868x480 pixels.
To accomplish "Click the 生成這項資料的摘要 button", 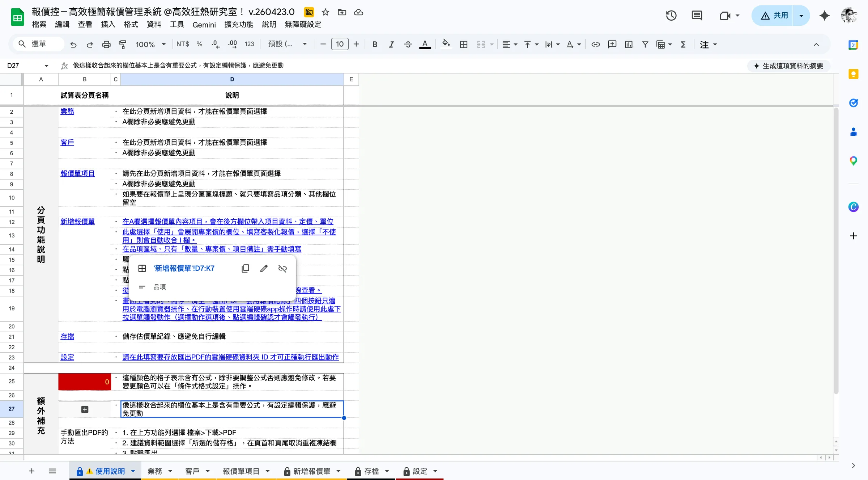I will pyautogui.click(x=788, y=66).
